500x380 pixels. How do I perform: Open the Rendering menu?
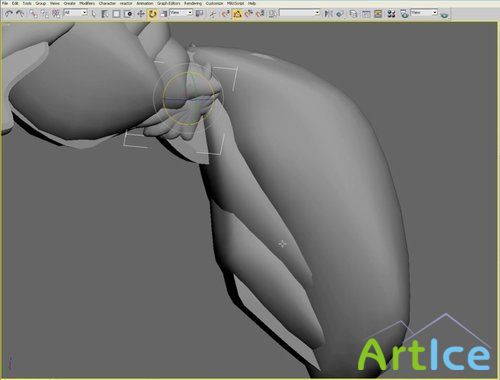[x=193, y=3]
